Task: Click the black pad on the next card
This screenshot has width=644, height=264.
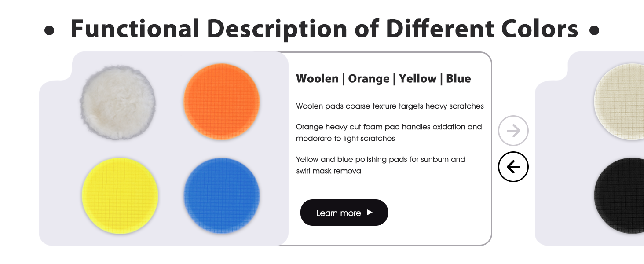Action: [620, 195]
